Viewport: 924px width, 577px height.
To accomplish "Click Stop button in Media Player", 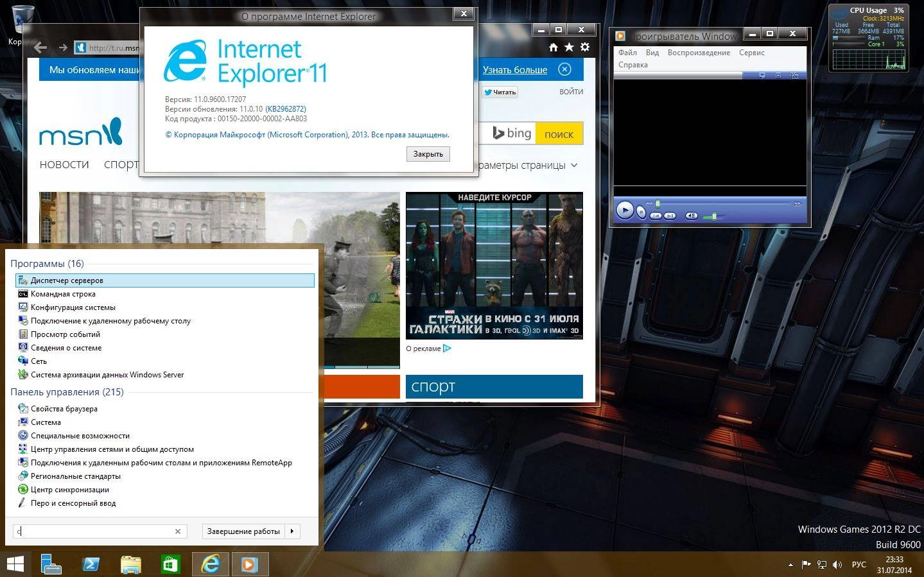I will tap(641, 212).
